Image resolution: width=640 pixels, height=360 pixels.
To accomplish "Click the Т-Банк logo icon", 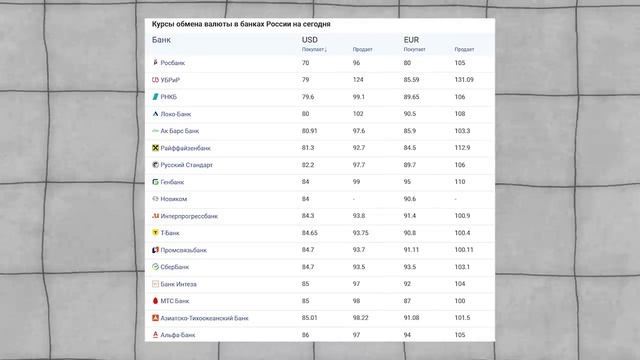I will click(x=155, y=233).
